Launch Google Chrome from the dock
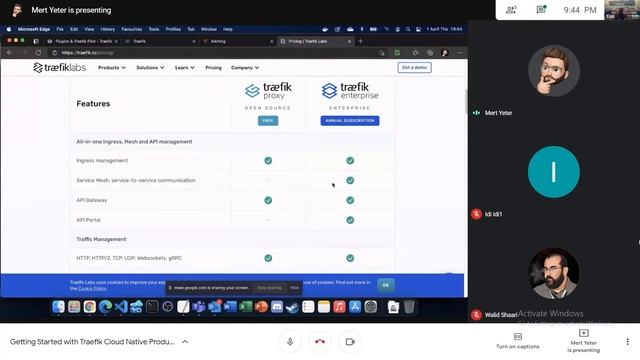The width and height of the screenshot is (640, 360). tap(89, 307)
